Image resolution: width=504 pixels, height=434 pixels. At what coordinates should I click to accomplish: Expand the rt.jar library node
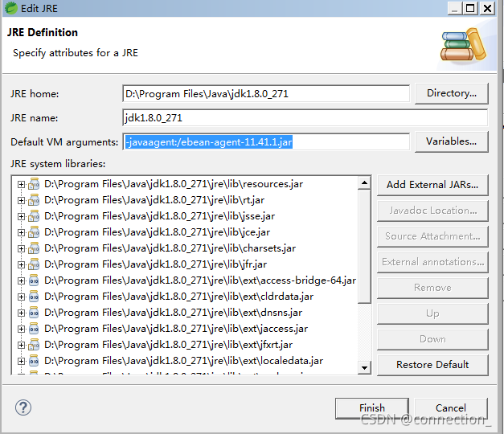click(x=21, y=201)
